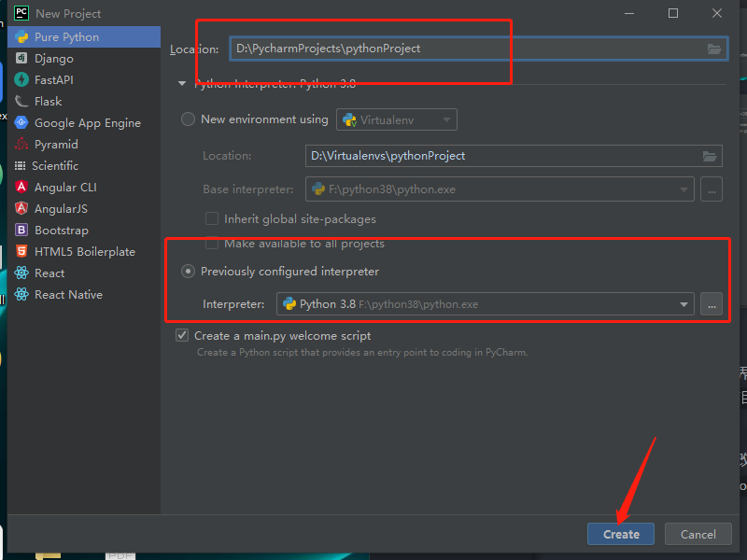Minimize the New Project dialog
The width and height of the screenshot is (747, 560).
pos(629,13)
